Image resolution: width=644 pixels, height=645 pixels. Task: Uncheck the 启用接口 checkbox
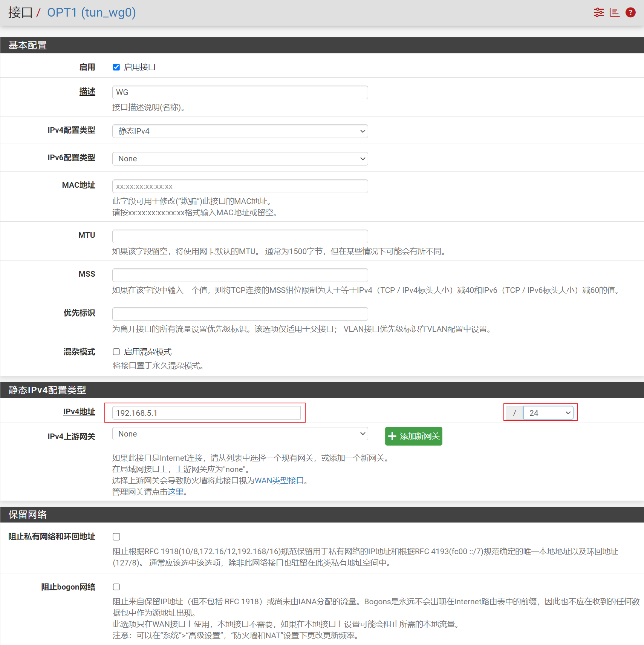[116, 67]
